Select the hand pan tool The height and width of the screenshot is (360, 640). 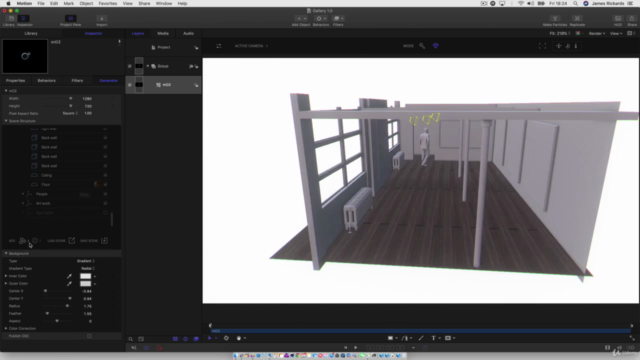(239, 338)
